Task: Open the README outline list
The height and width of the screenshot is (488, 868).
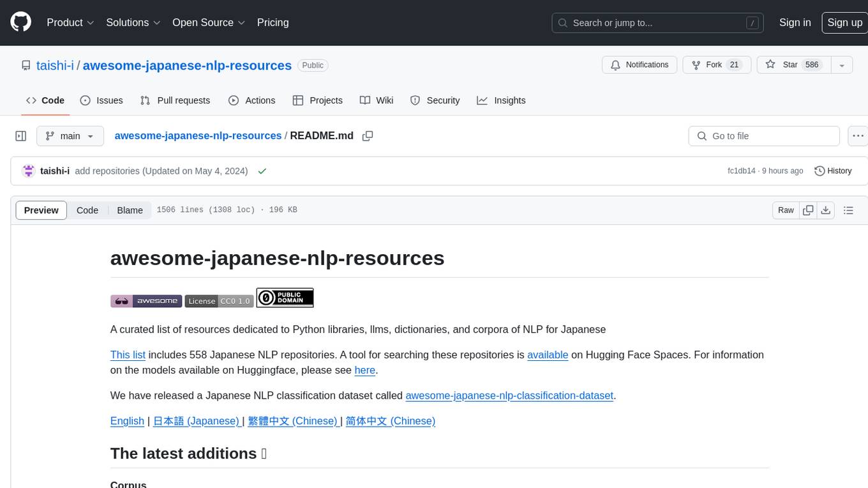Action: (848, 210)
